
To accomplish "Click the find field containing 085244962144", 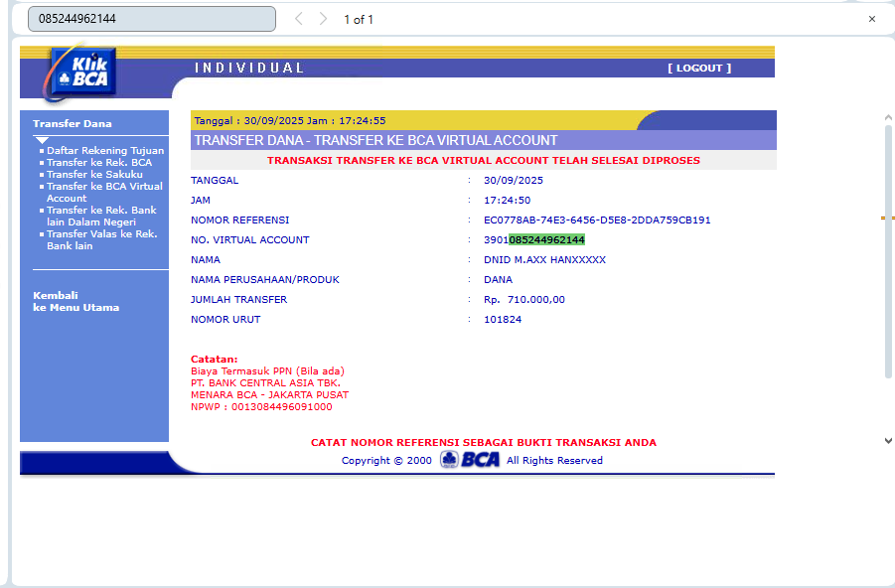I will [x=152, y=19].
